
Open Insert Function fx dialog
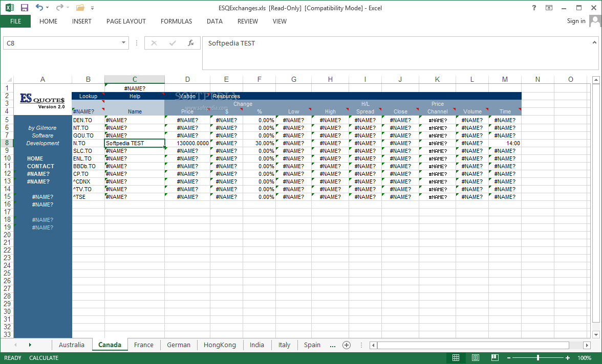(191, 43)
